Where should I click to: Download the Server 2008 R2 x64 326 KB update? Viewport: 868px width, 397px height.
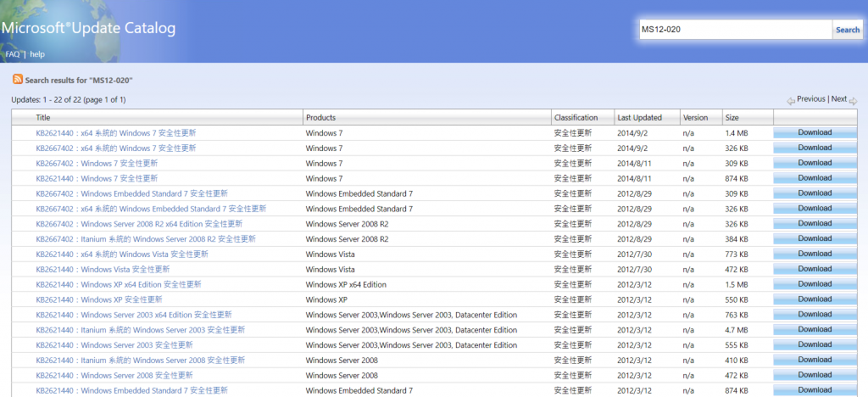[815, 224]
